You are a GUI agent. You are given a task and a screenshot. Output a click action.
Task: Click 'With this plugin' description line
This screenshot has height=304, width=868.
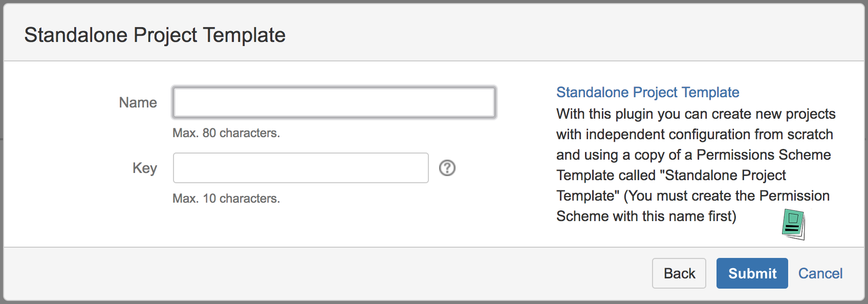coord(696,114)
